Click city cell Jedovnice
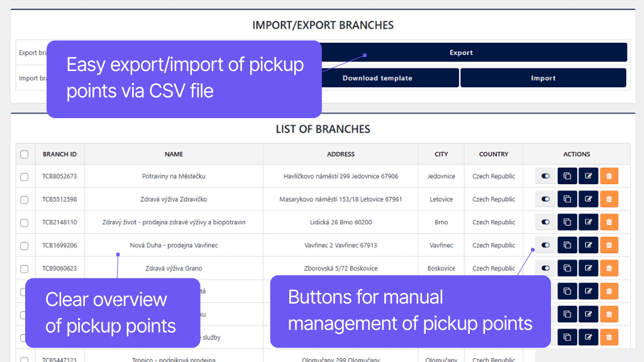 tap(441, 176)
